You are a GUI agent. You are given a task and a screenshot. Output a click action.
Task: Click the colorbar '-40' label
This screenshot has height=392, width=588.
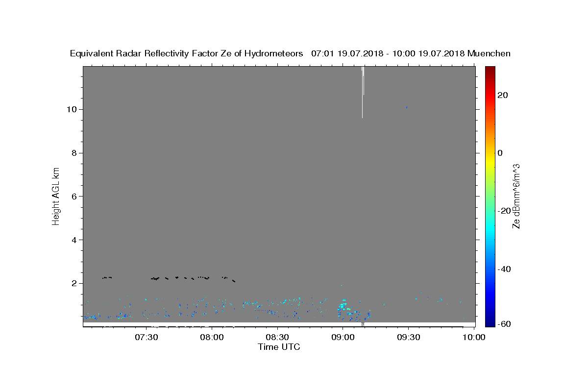point(503,269)
